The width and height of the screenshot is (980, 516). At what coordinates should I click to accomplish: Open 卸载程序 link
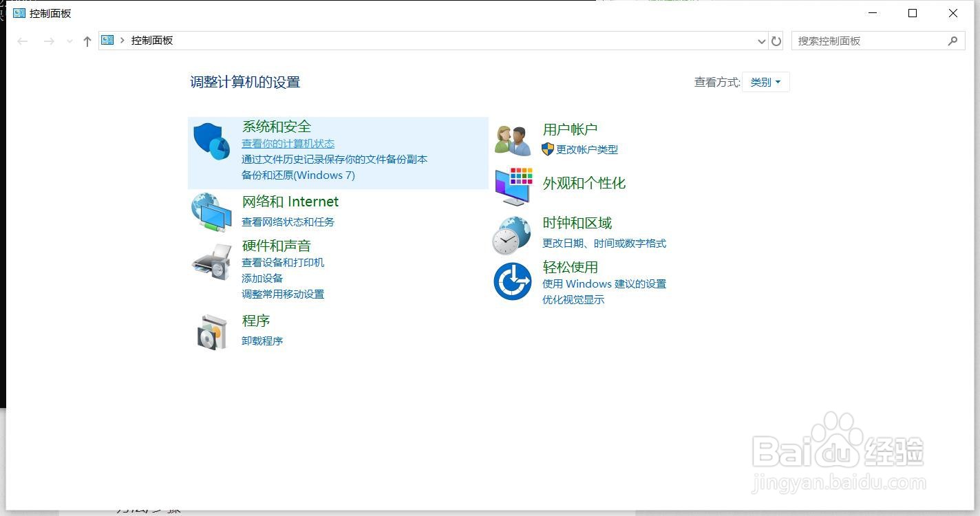[x=262, y=340]
